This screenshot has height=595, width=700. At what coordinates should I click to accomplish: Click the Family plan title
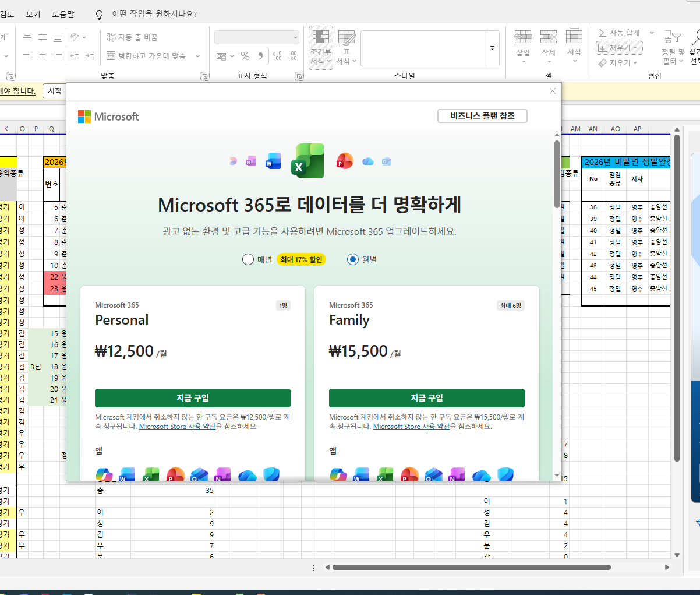point(349,320)
